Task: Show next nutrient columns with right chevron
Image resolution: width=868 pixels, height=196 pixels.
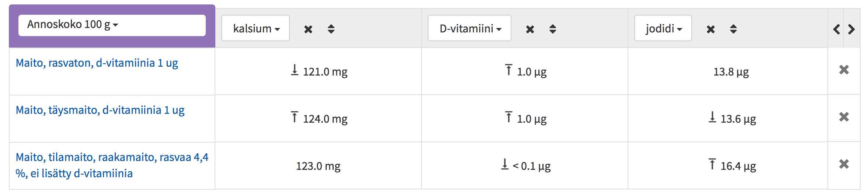Action: 851,29
